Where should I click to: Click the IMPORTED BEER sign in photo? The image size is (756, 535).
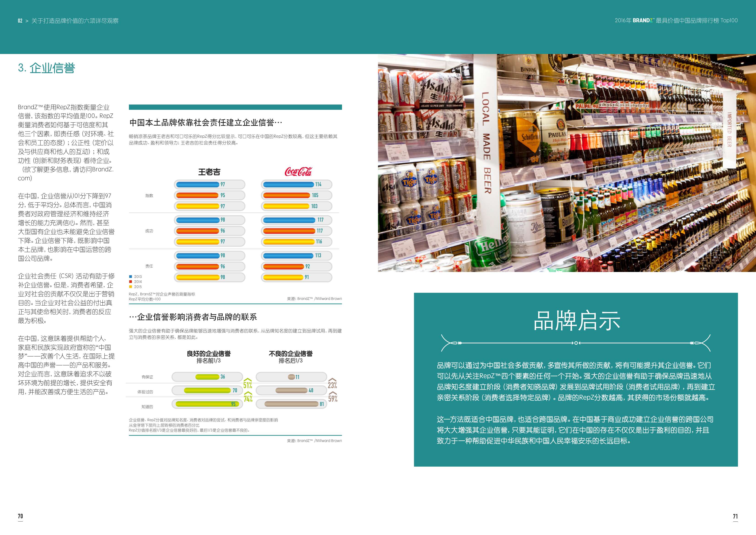[x=729, y=129]
